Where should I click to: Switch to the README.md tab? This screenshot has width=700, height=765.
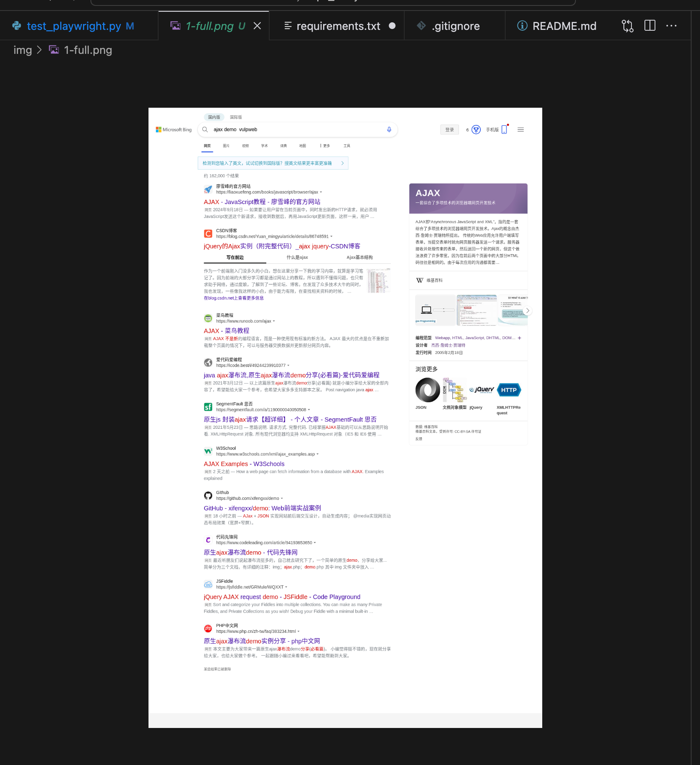point(557,26)
